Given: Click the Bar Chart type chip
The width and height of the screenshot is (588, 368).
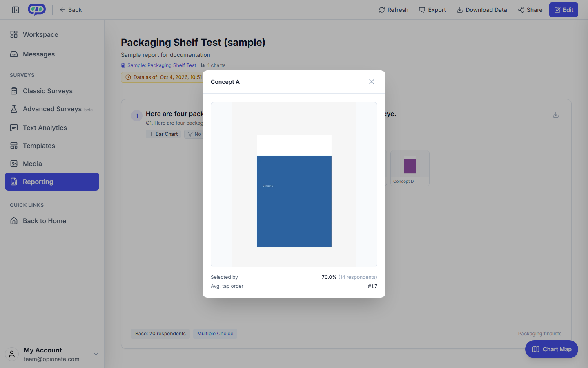Looking at the screenshot, I should click(163, 134).
